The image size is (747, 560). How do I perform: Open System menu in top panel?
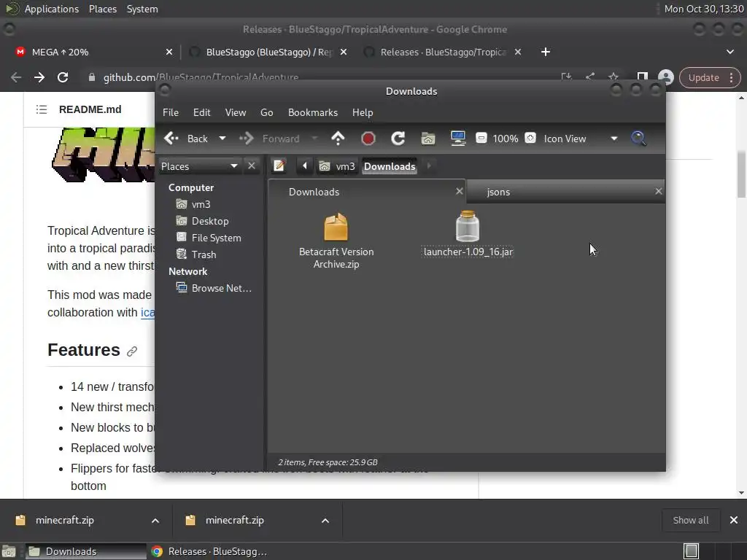pos(142,9)
